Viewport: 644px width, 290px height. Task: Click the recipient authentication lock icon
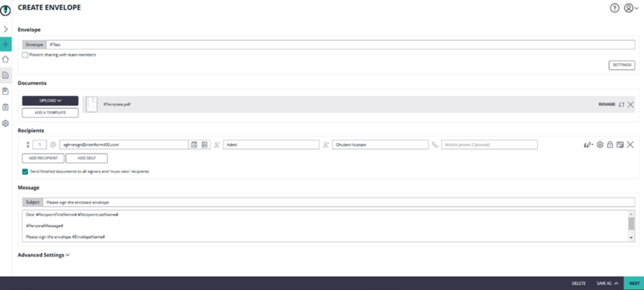click(610, 145)
